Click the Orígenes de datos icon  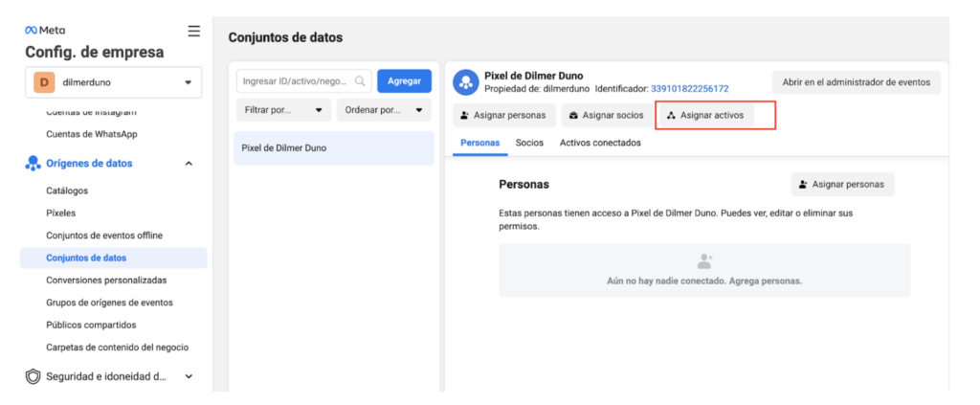coord(33,163)
